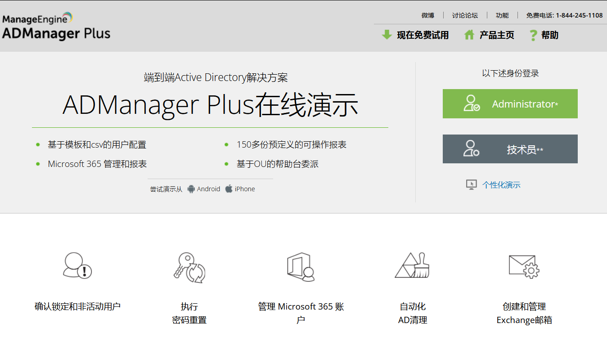607x364 pixels.
Task: Click the text Microsoft 365 管理和报表
Action: click(x=97, y=164)
